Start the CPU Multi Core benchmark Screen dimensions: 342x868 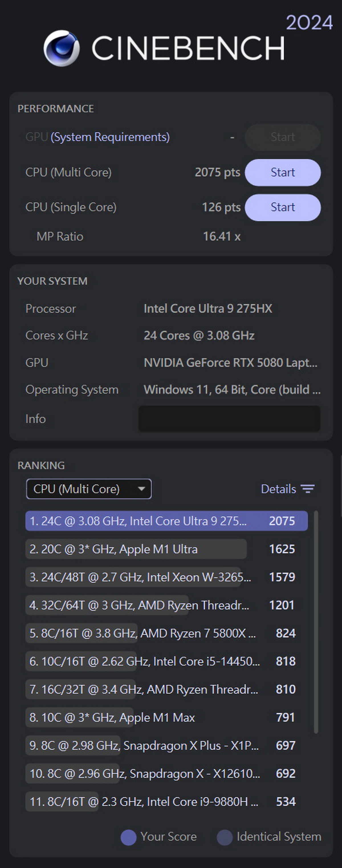(x=282, y=172)
